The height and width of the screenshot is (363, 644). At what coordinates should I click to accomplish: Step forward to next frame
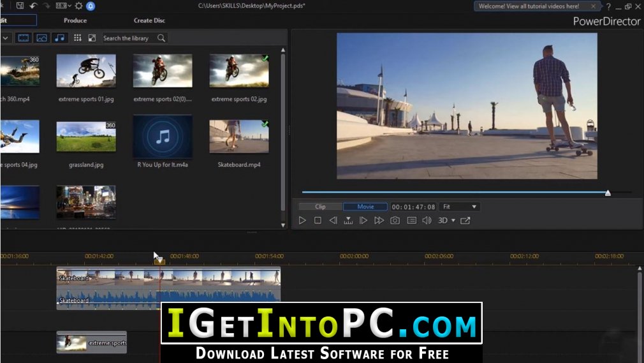click(363, 220)
